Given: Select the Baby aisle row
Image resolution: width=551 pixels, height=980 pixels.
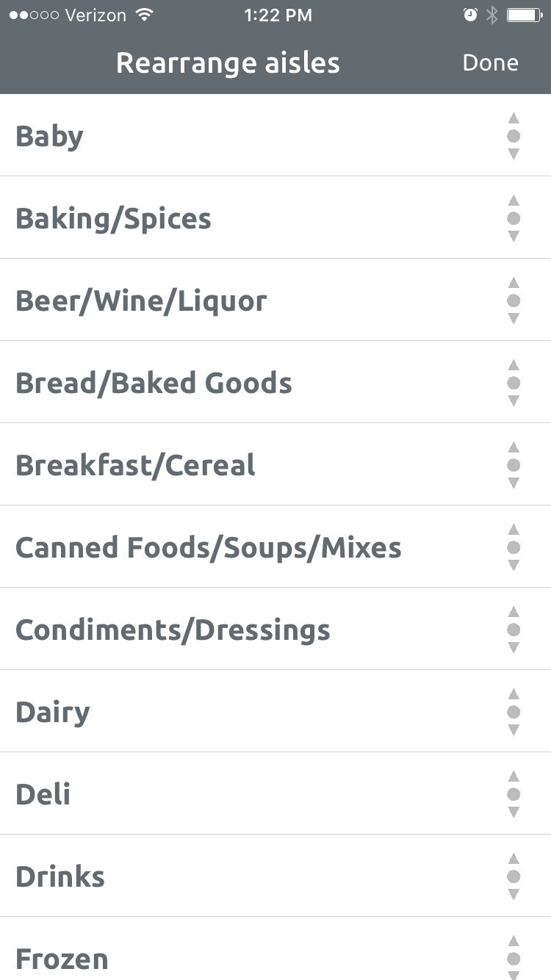Looking at the screenshot, I should (x=275, y=135).
